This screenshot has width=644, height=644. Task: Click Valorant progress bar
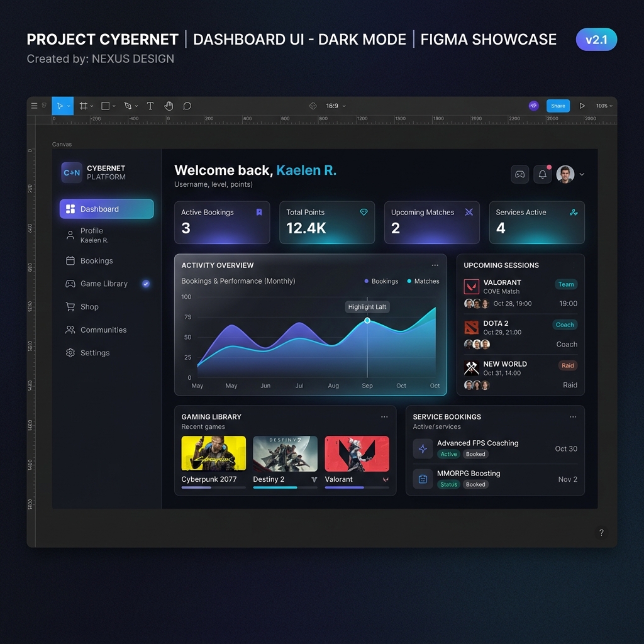click(357, 487)
